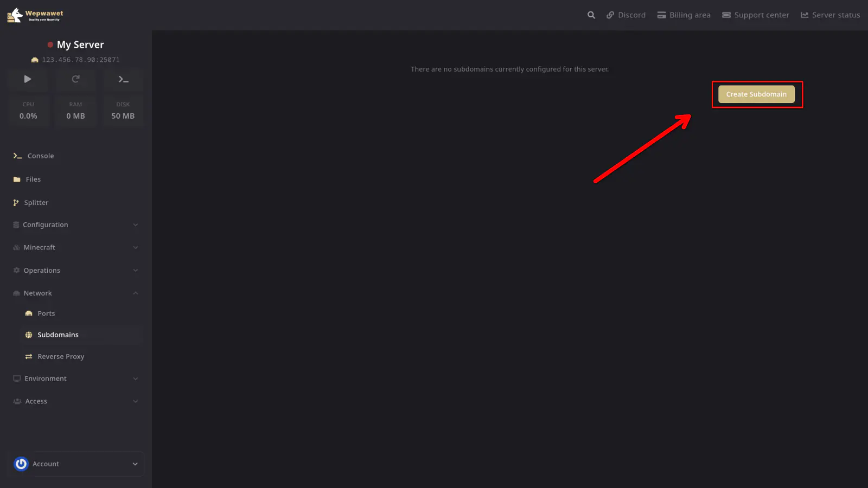Image resolution: width=868 pixels, height=488 pixels.
Task: Open the console shortcut icon button
Action: [x=123, y=79]
